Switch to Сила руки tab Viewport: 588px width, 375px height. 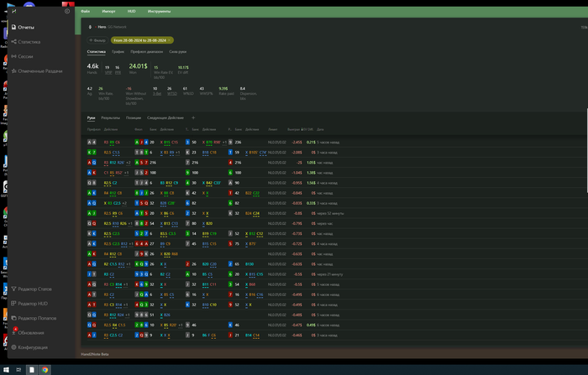[178, 52]
